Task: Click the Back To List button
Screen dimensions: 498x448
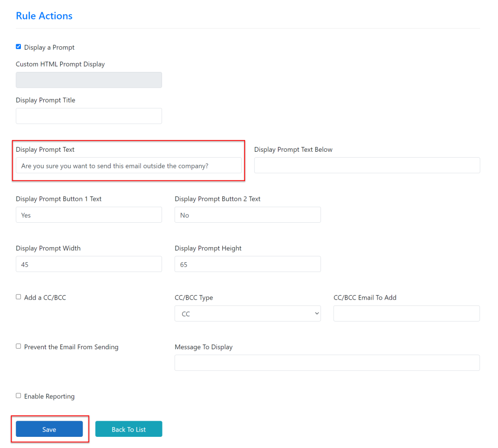Action: coord(128,429)
